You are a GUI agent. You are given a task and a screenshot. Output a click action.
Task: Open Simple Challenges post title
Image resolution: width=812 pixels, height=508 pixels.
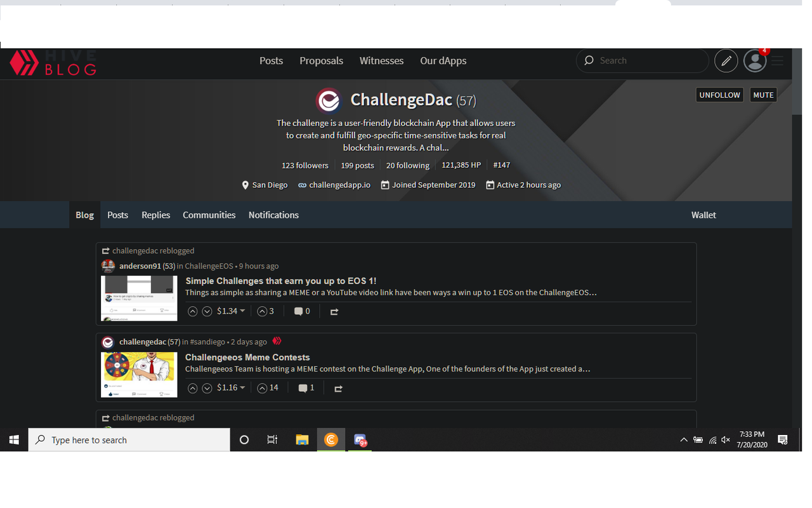[281, 281]
